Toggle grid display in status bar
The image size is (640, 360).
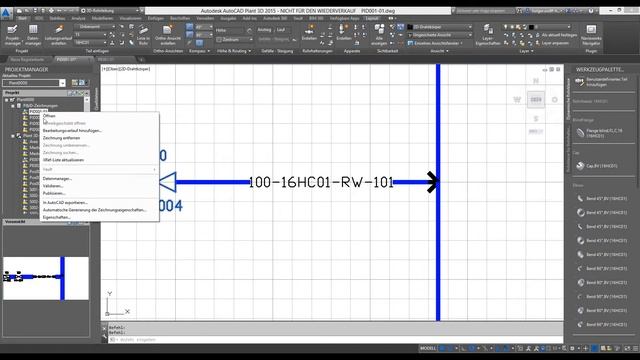[442, 348]
